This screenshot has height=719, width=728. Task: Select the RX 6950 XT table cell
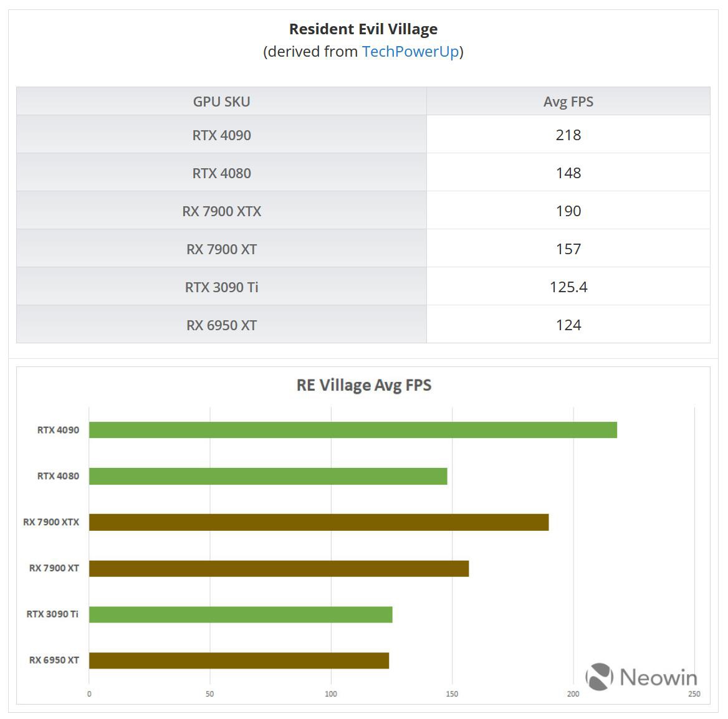point(221,325)
